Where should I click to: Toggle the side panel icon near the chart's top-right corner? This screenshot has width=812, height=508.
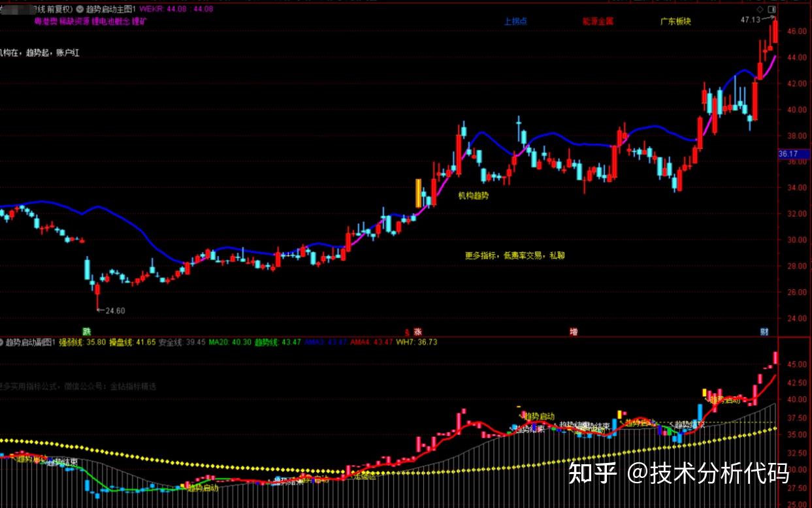771,10
